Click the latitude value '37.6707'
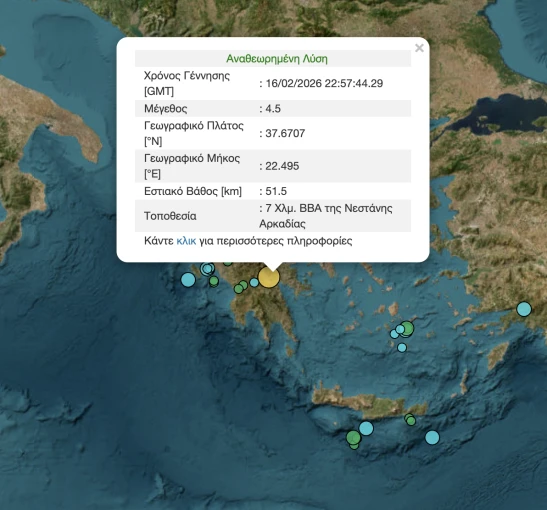547x510 pixels. coord(285,133)
